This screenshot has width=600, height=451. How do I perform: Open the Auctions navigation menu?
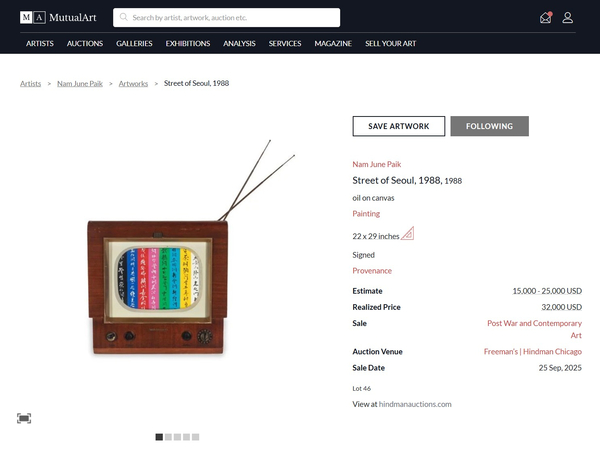85,44
